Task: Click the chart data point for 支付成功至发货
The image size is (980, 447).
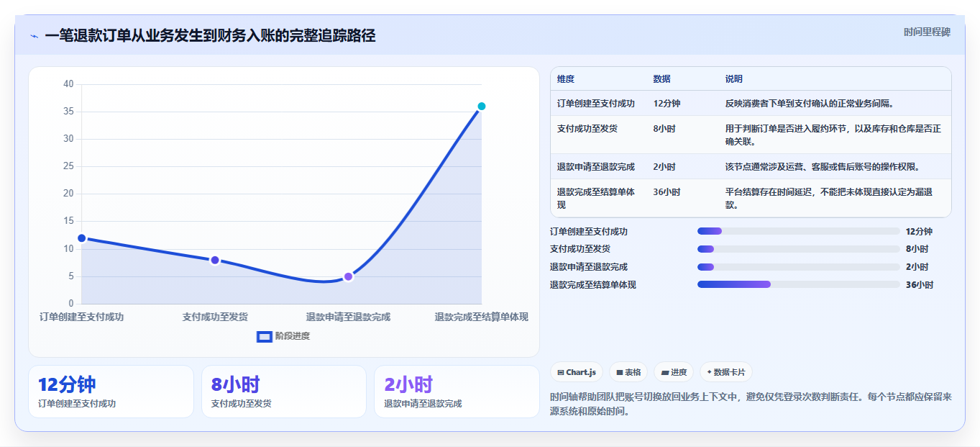Action: [215, 260]
